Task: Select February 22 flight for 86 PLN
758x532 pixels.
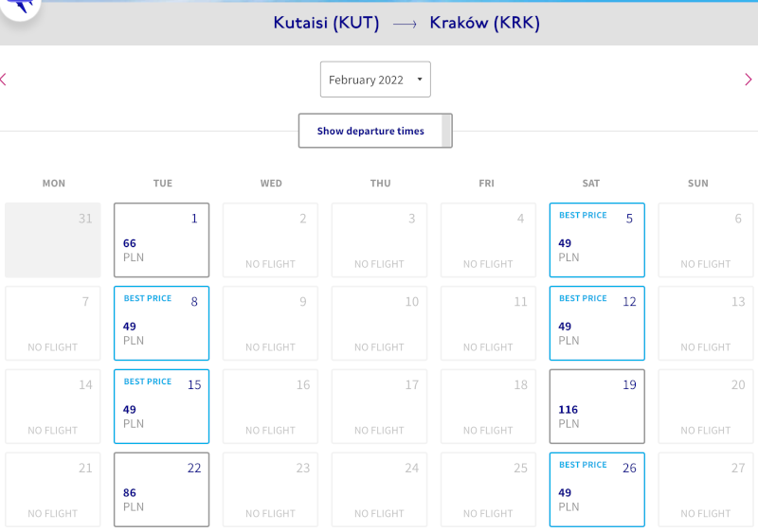Action: coord(161,489)
